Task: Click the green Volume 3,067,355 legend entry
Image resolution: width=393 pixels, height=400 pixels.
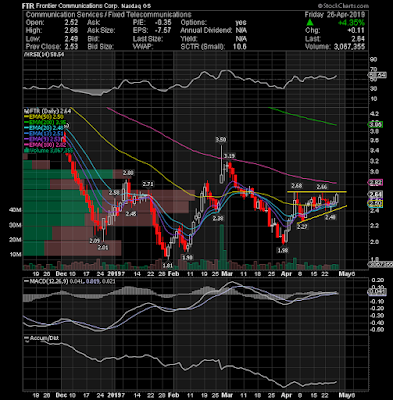Action: pos(50,151)
